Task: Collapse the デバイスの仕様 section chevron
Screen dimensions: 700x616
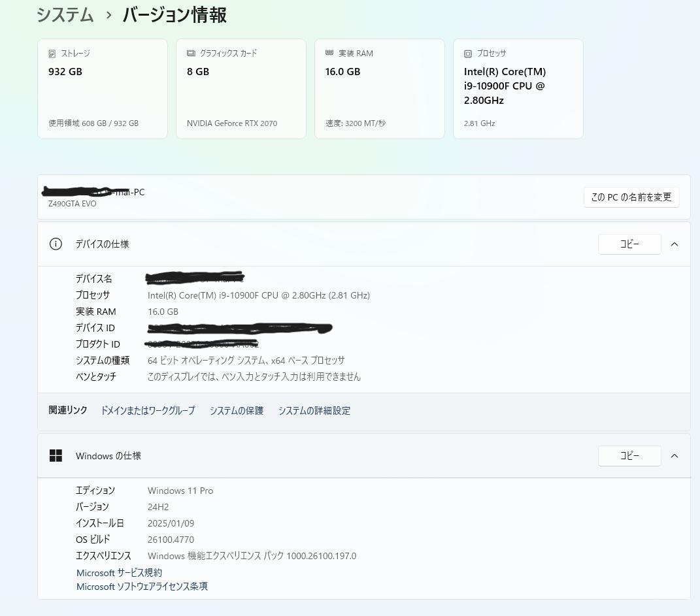Action: tap(674, 244)
